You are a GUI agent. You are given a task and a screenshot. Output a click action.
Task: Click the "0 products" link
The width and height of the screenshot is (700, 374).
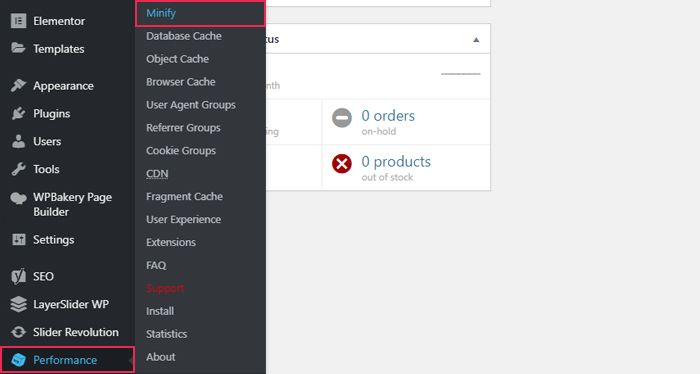[x=396, y=162]
